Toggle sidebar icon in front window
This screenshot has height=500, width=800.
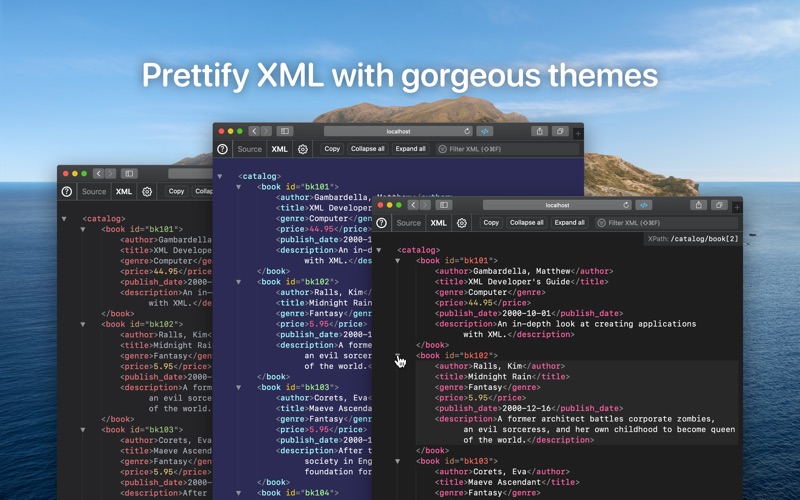coord(444,205)
